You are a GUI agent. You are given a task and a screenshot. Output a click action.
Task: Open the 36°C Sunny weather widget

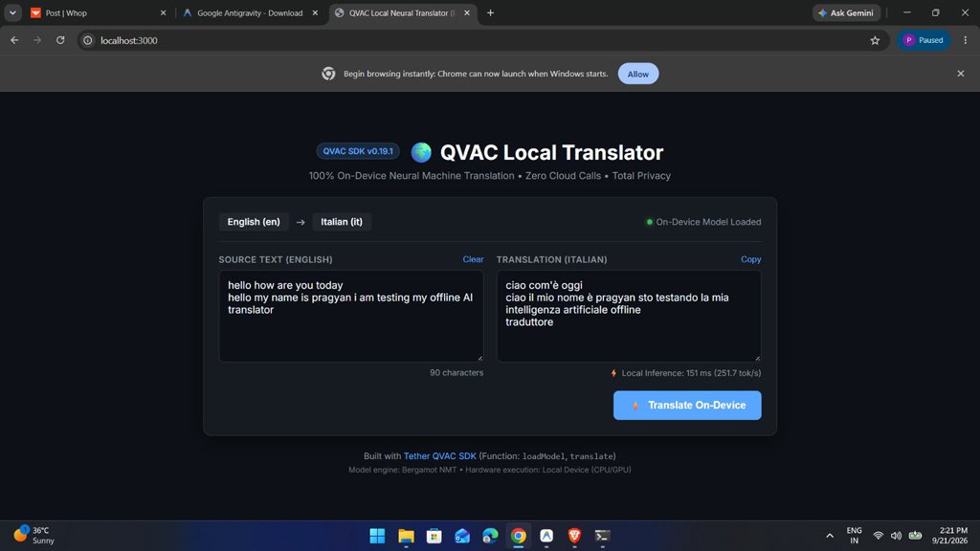34,536
